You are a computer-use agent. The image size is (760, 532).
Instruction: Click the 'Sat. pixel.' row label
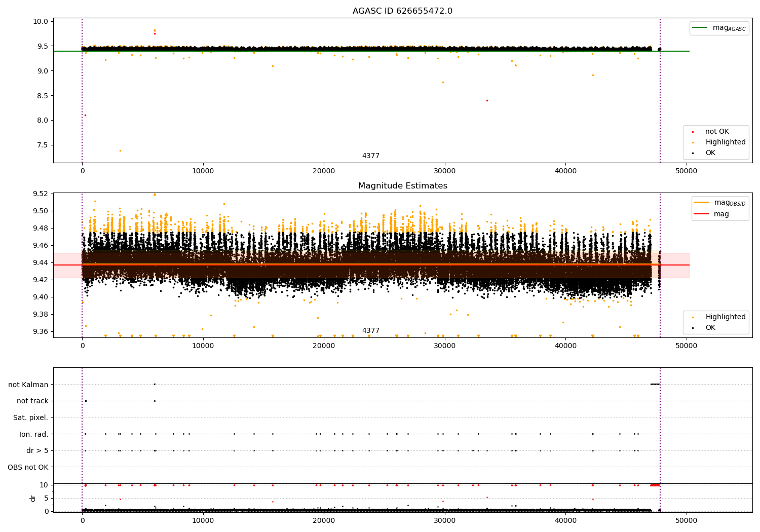coord(30,417)
